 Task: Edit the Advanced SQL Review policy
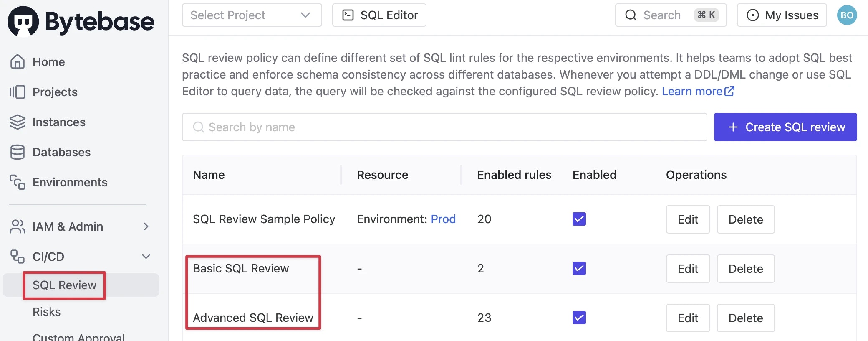(x=688, y=318)
